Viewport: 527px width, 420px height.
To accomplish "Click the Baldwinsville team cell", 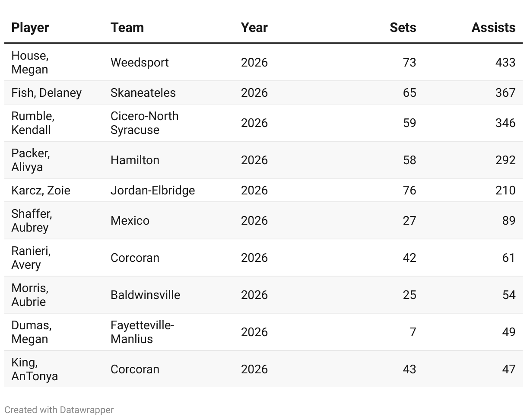I will [x=145, y=295].
